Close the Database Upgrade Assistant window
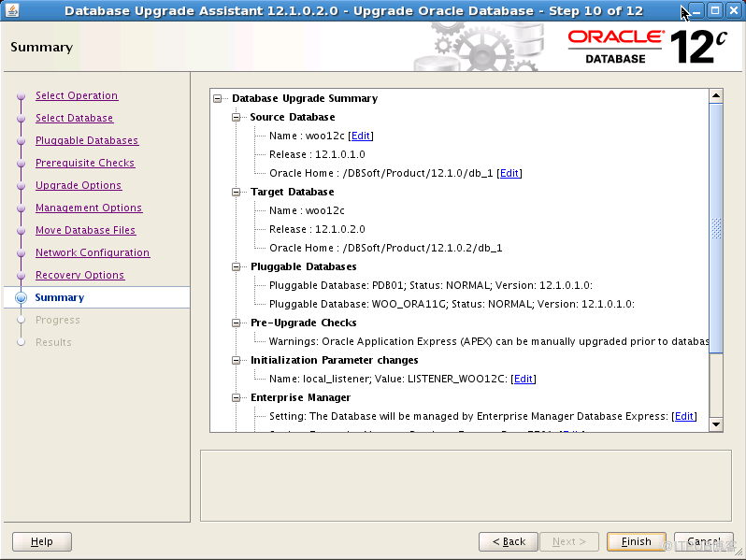The width and height of the screenshot is (746, 560). [734, 10]
